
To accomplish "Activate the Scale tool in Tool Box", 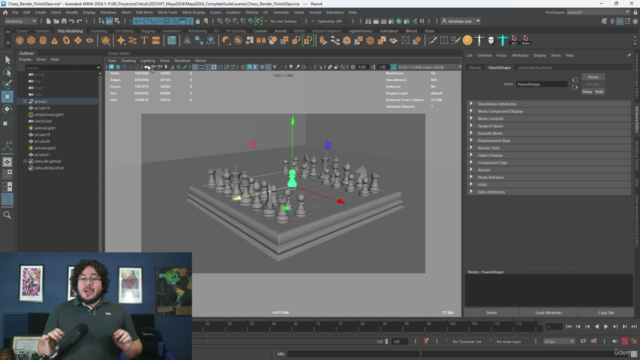I will [x=7, y=121].
